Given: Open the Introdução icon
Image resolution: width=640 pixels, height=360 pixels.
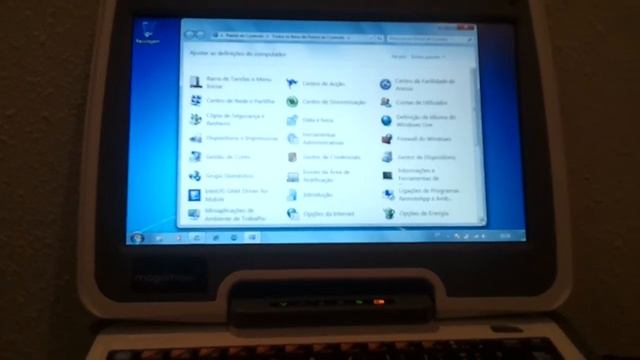Looking at the screenshot, I should coord(292,195).
